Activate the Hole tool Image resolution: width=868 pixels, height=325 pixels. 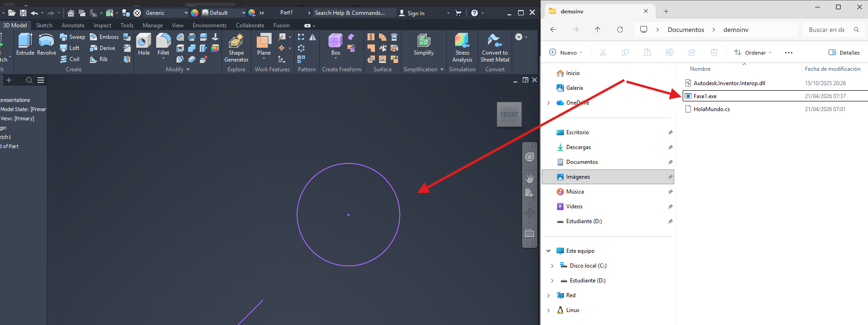tap(144, 44)
